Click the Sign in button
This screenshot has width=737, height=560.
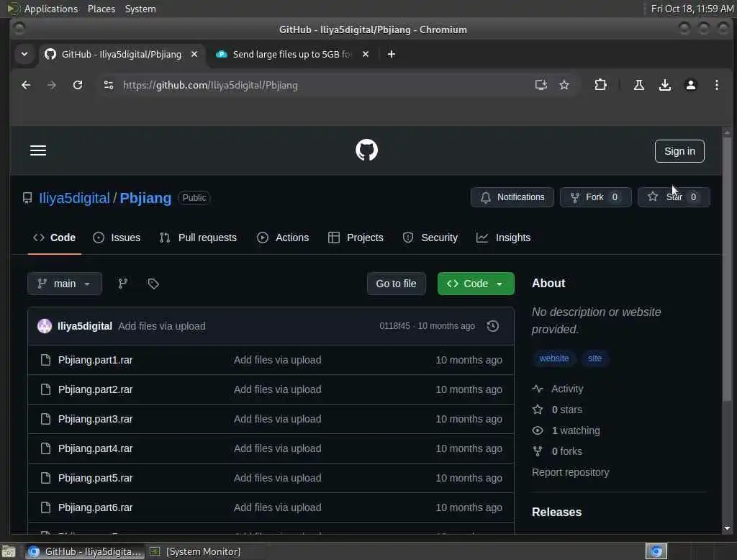coord(679,151)
